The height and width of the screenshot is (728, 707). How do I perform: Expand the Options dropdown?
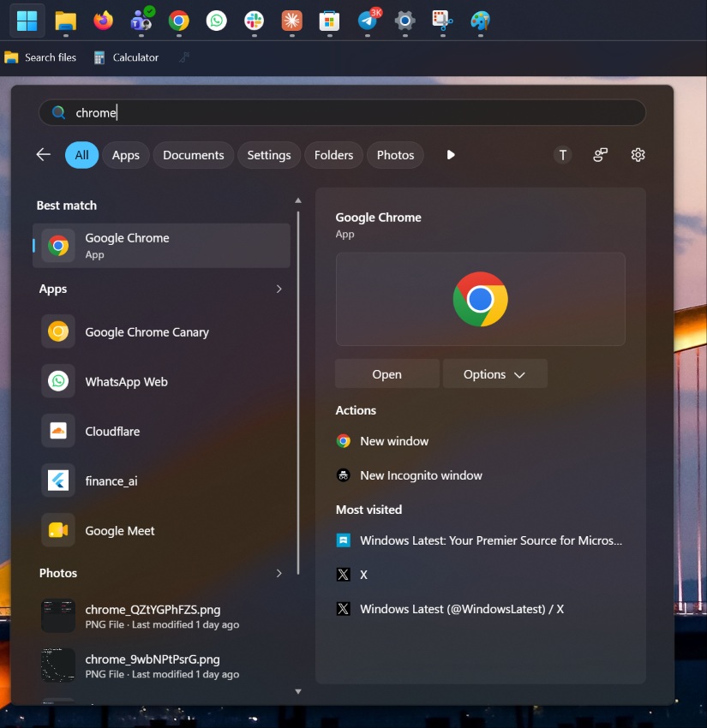tap(494, 373)
